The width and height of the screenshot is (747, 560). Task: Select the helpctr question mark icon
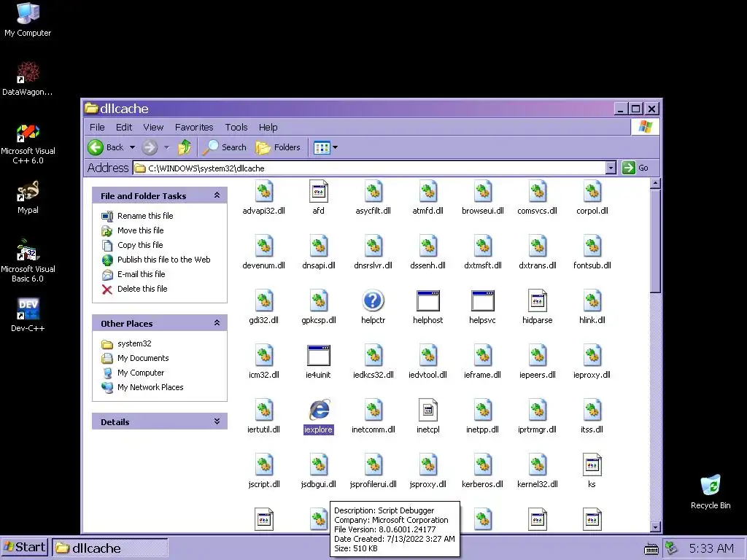[x=373, y=301]
